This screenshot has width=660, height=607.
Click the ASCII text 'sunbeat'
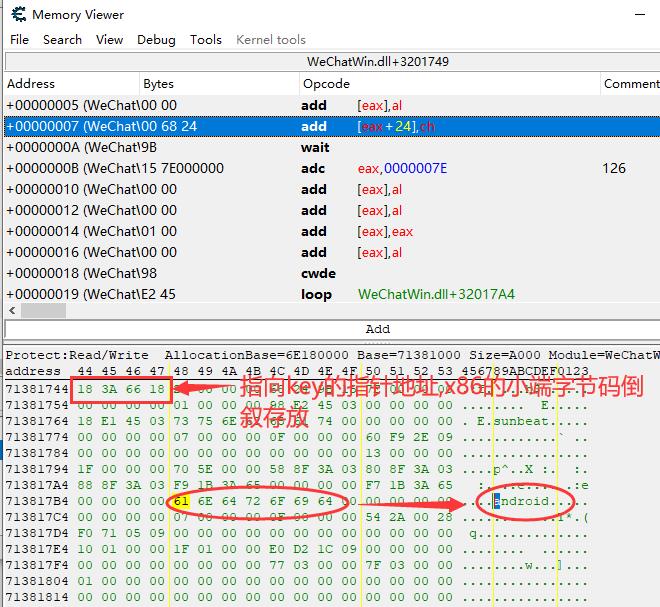point(521,421)
